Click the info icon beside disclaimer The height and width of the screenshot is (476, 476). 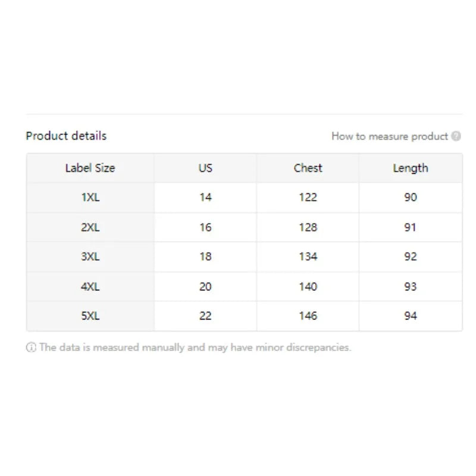pos(31,347)
